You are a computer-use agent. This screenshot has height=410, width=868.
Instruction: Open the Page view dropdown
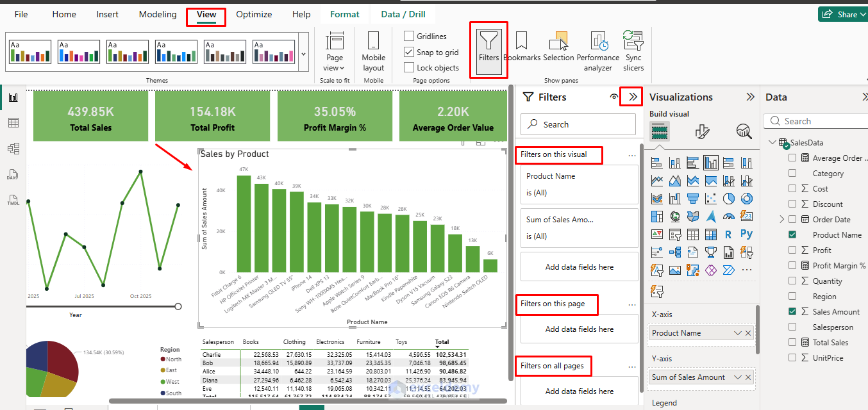pyautogui.click(x=334, y=51)
